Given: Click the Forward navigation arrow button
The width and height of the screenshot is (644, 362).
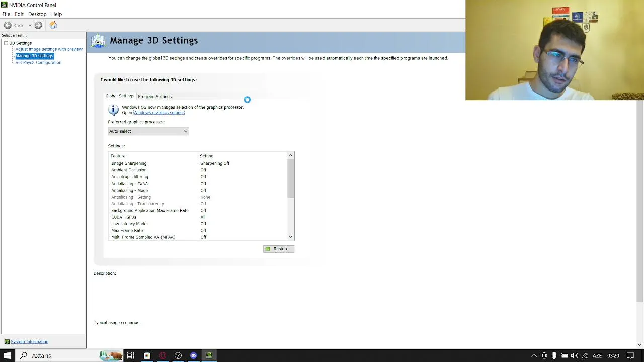Looking at the screenshot, I should 38,25.
